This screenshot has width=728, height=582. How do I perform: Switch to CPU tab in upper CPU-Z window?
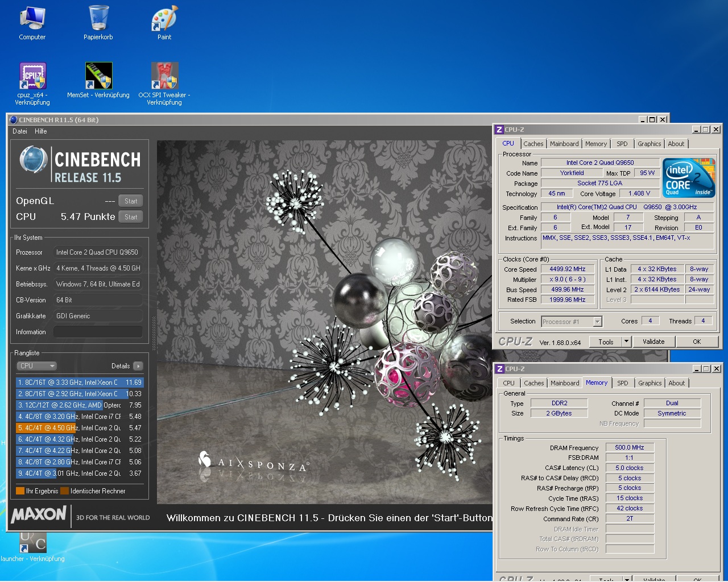click(508, 144)
